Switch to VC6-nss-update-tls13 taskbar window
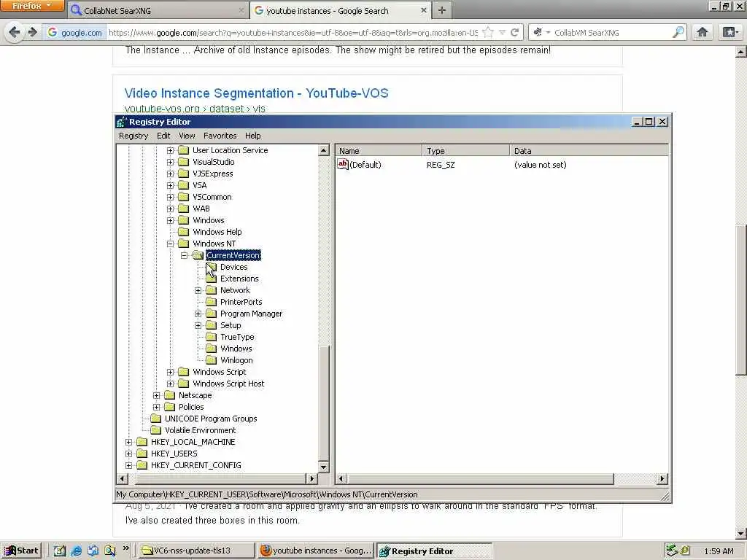747x560 pixels. pos(197,551)
